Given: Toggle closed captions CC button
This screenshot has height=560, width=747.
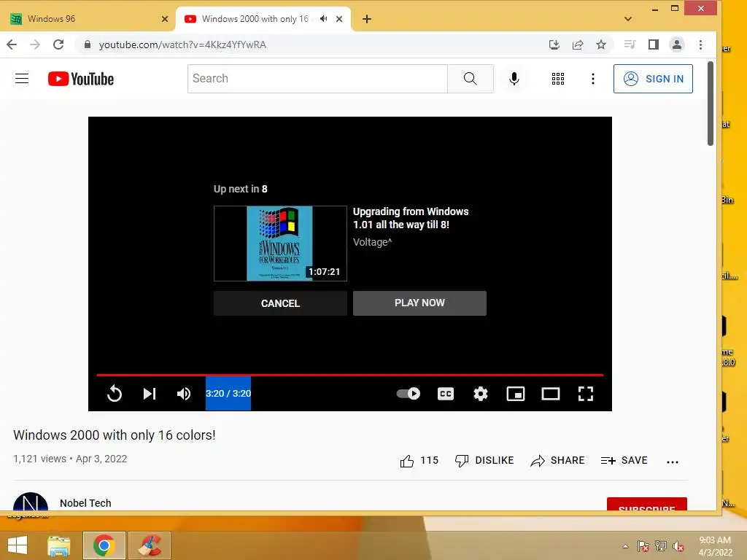Looking at the screenshot, I should 446,393.
